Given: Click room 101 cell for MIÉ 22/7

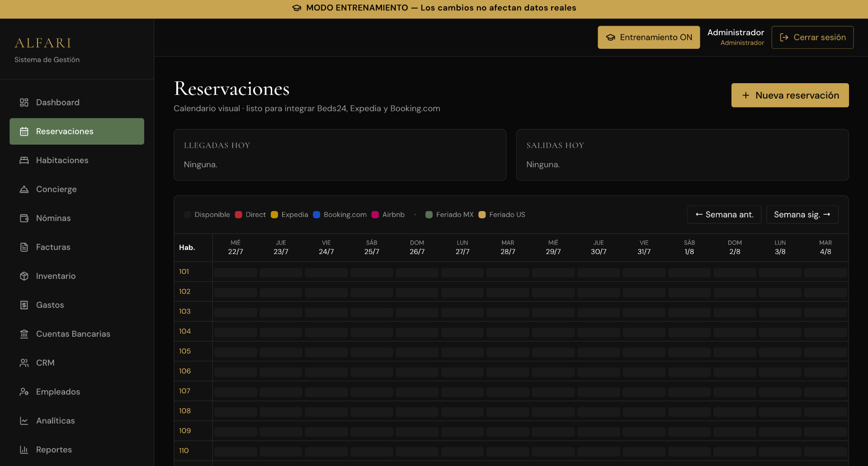Looking at the screenshot, I should (x=236, y=273).
